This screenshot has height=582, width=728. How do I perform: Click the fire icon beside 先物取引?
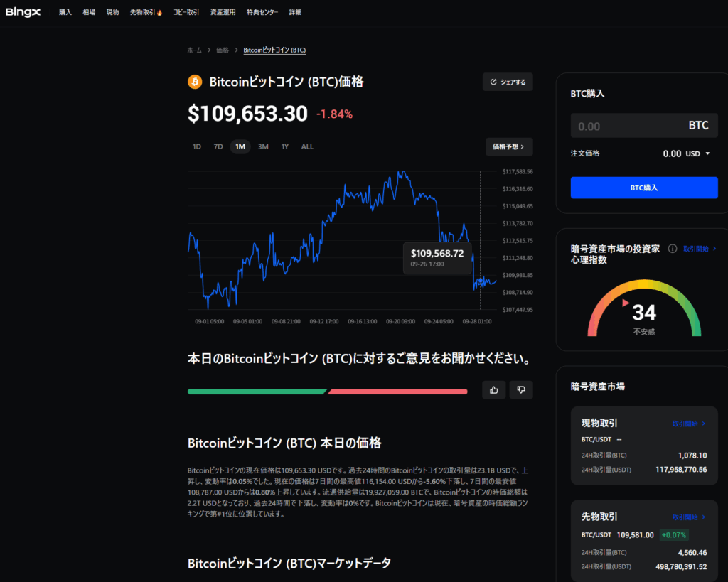pyautogui.click(x=159, y=13)
